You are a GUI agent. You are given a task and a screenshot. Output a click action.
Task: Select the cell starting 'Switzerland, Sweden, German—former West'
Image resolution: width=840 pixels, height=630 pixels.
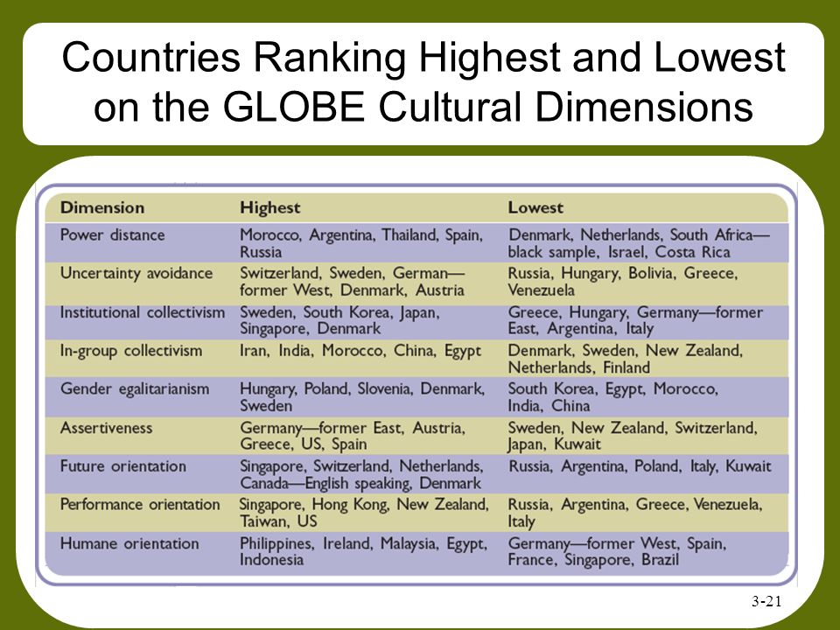(353, 282)
